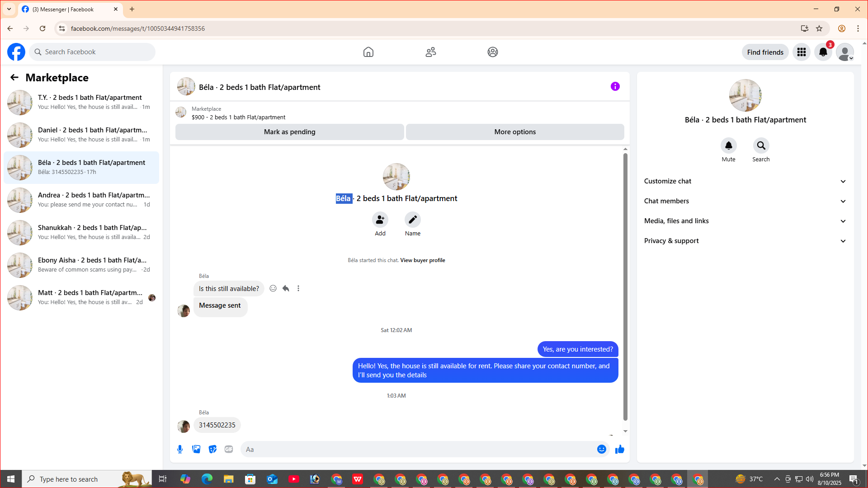The width and height of the screenshot is (868, 488).
Task: React to 'Is this still available?' message
Action: coord(273,288)
